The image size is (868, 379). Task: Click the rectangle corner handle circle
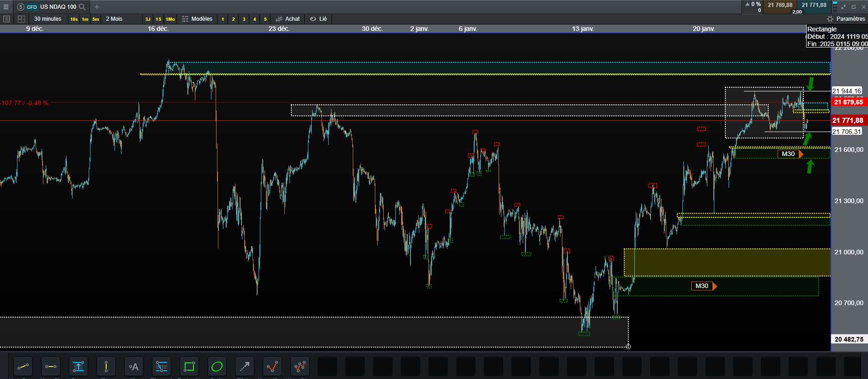click(x=628, y=346)
